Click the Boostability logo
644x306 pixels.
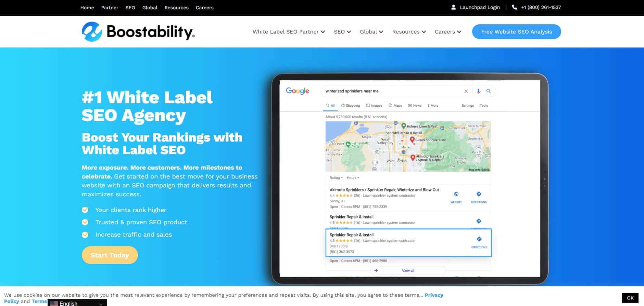(138, 31)
